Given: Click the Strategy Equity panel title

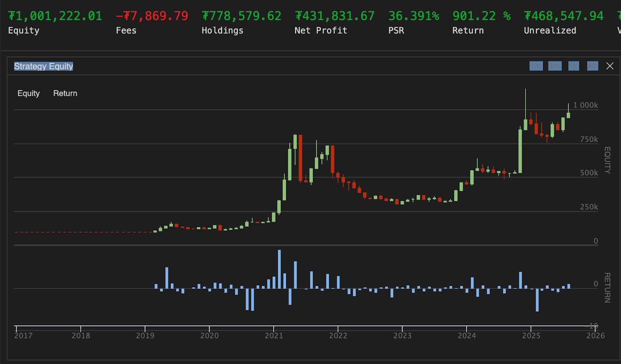Looking at the screenshot, I should point(43,66).
